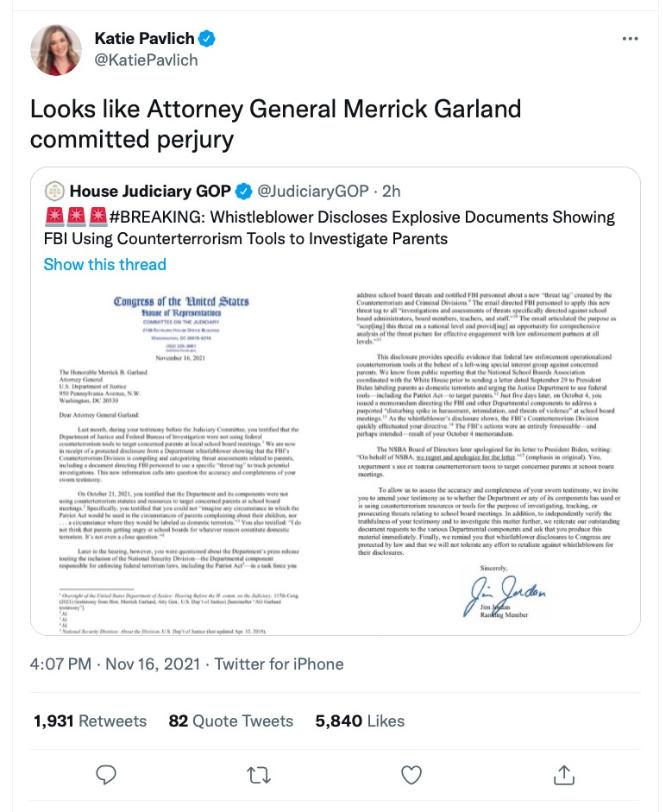Image resolution: width=672 pixels, height=812 pixels.
Task: View the 82 Quote Tweets list
Action: click(231, 721)
